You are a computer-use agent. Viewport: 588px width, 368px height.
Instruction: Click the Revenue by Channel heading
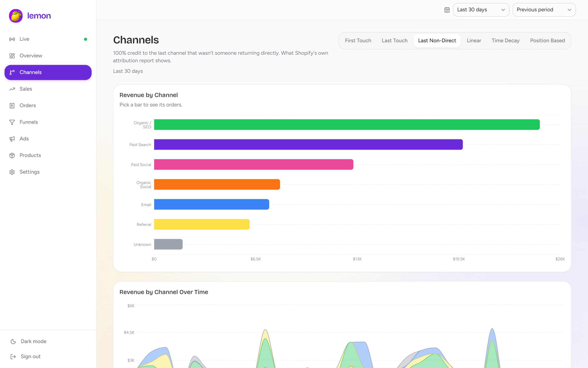coord(149,95)
